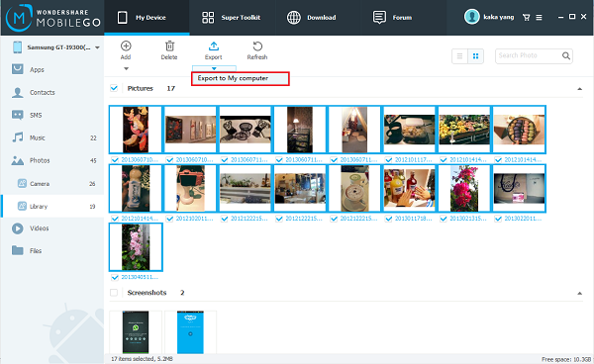The width and height of the screenshot is (594, 364).
Task: Click the Free space status text
Action: tap(566, 359)
